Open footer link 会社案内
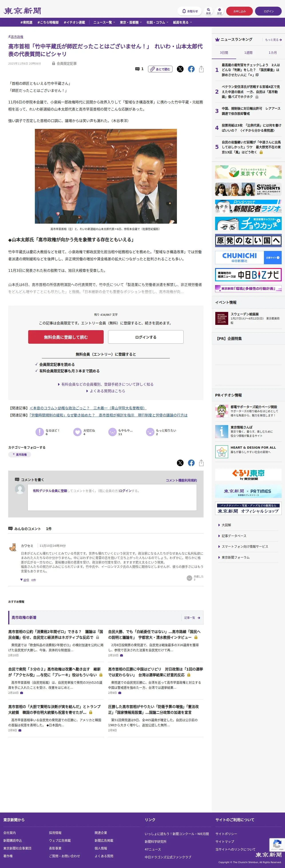The image size is (285, 868). coord(10,833)
